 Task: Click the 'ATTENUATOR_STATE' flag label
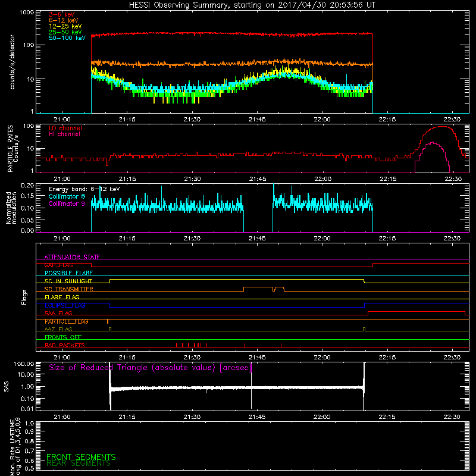tap(72, 257)
